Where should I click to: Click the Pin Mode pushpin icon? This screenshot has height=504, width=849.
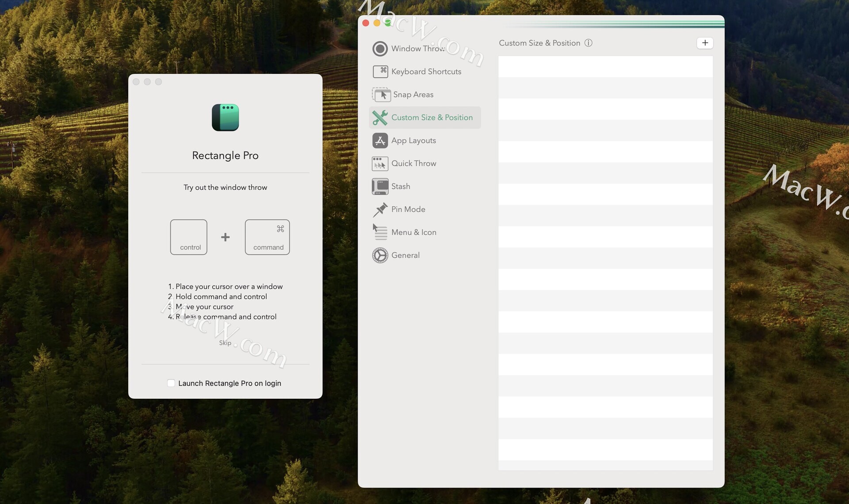point(380,210)
